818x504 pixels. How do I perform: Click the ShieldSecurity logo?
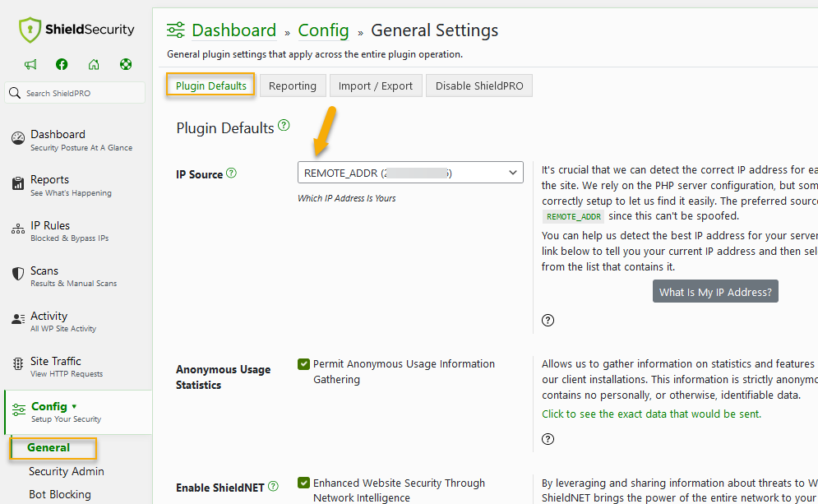point(76,30)
